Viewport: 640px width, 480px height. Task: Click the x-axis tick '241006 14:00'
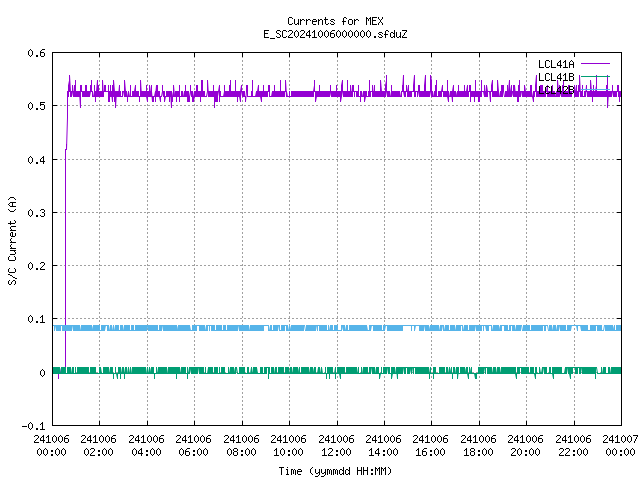click(384, 446)
